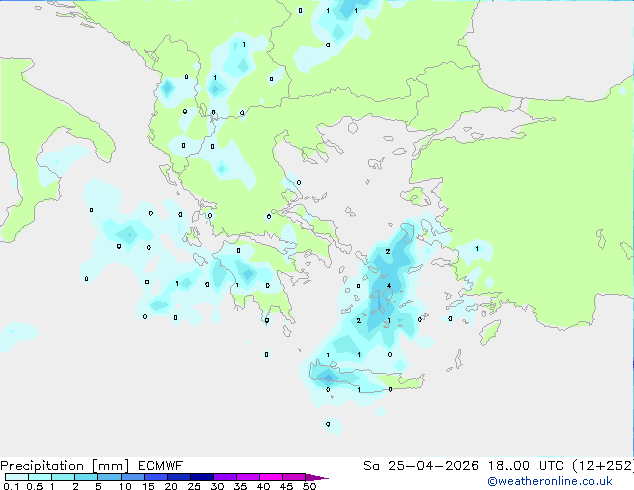Click the 5–10 mm legend swatch
The width and height of the screenshot is (634, 490).
[x=109, y=477]
